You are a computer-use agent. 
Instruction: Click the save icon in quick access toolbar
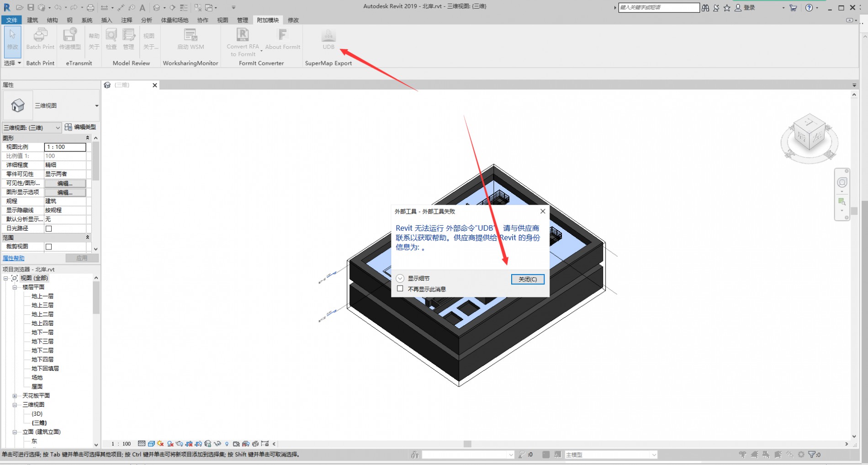pos(31,7)
